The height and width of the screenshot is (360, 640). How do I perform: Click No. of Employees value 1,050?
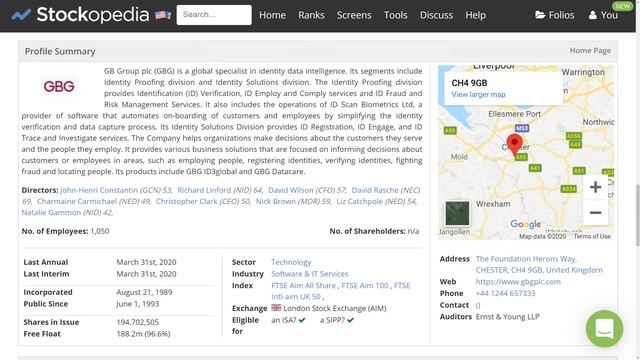click(x=100, y=231)
